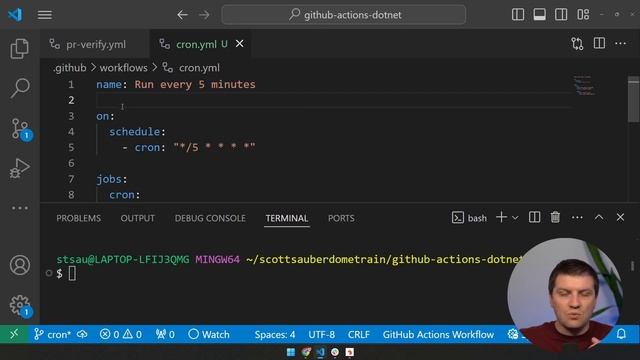Open errors and warnings count in status bar
640x360 pixels.
click(x=120, y=335)
